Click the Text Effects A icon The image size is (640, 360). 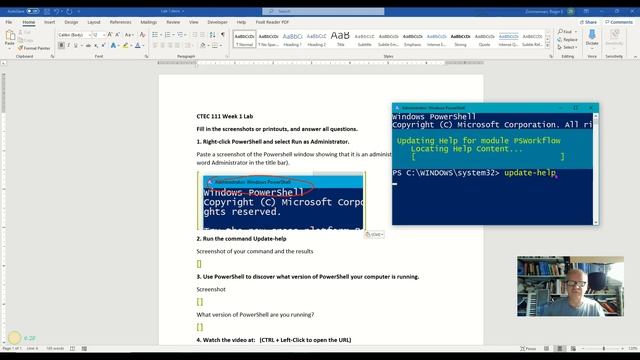point(113,45)
